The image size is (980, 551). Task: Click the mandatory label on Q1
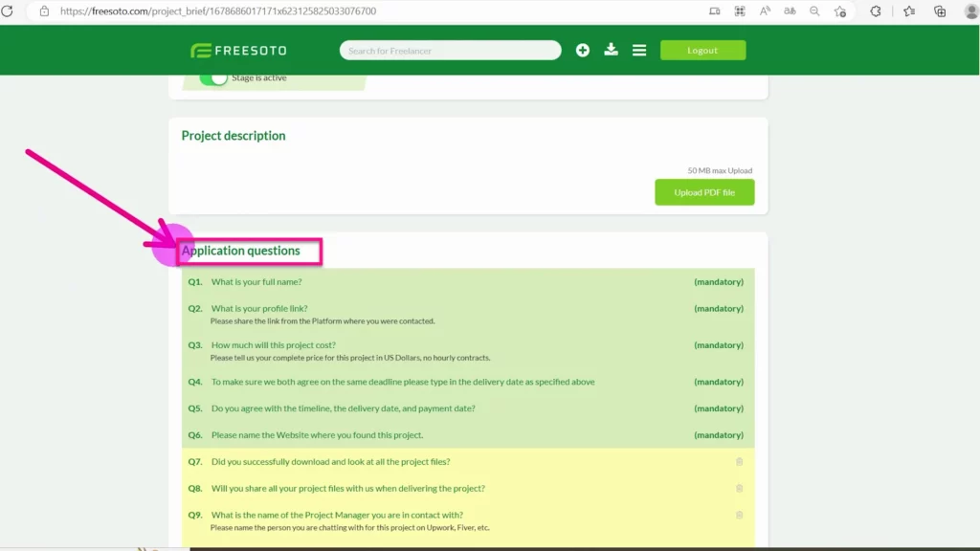[719, 282]
